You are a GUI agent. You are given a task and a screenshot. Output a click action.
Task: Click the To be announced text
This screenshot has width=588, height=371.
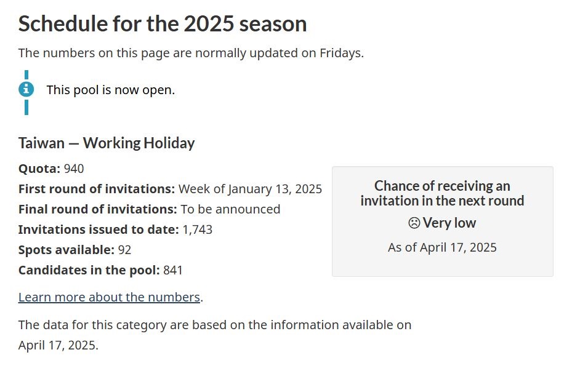(231, 209)
